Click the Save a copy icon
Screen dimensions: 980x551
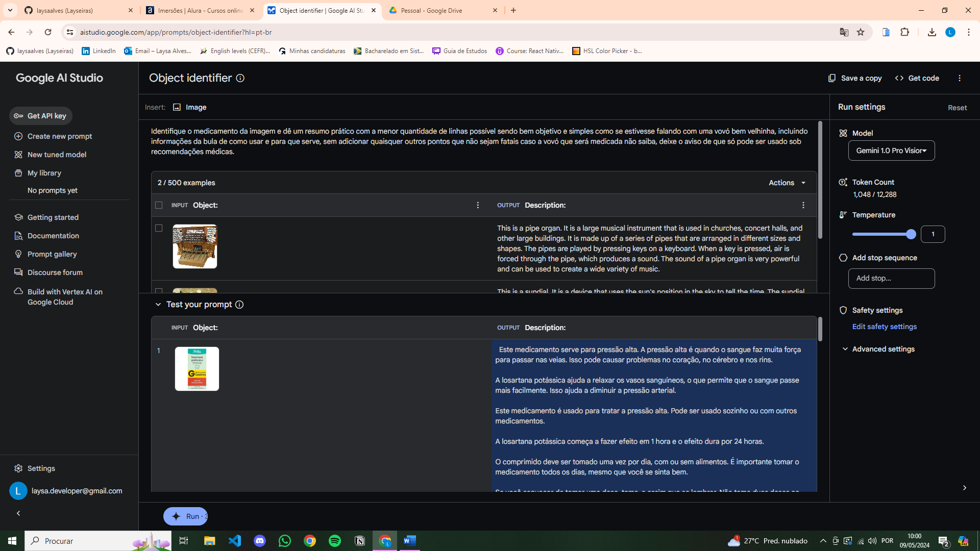(832, 78)
